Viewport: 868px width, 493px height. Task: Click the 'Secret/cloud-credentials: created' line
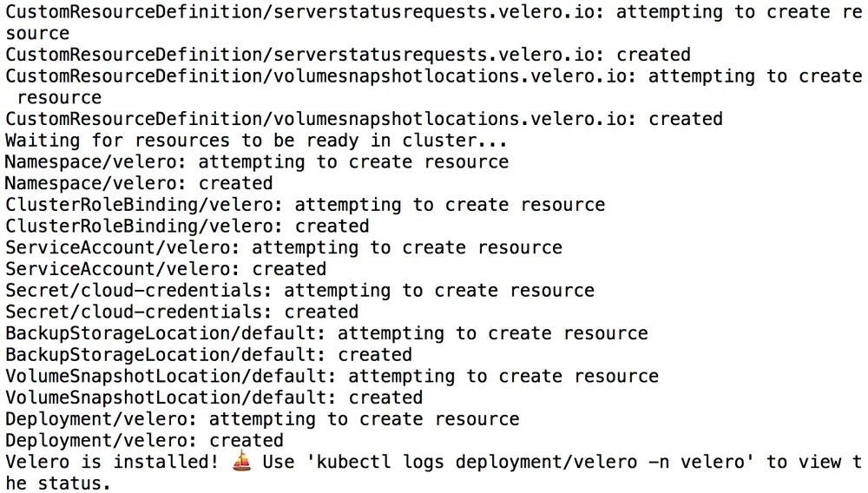coord(181,312)
